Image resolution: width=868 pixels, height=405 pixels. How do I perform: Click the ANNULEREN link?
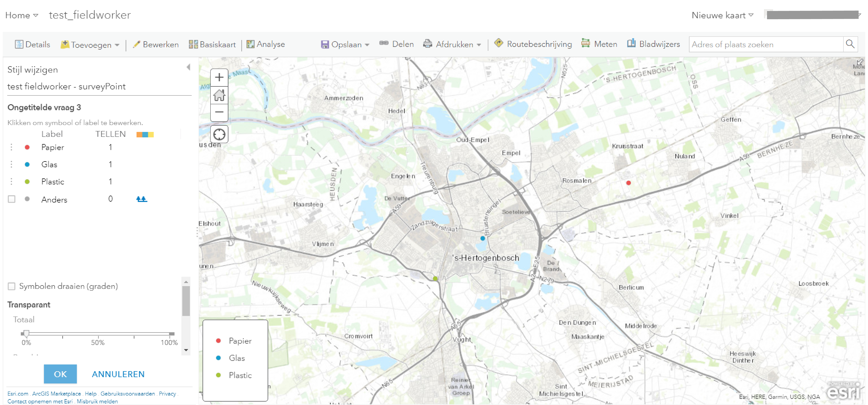coord(118,374)
